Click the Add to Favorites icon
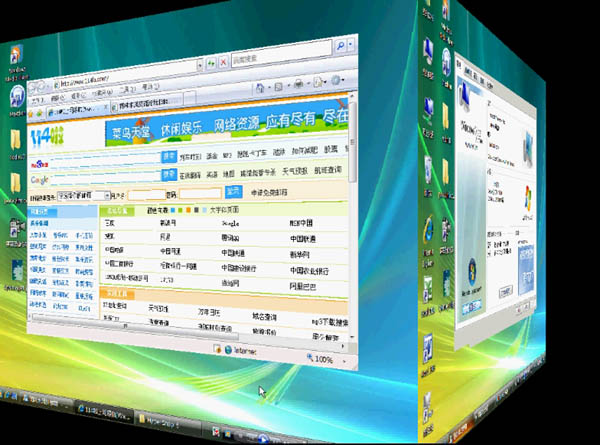The width and height of the screenshot is (600, 445). [x=39, y=112]
